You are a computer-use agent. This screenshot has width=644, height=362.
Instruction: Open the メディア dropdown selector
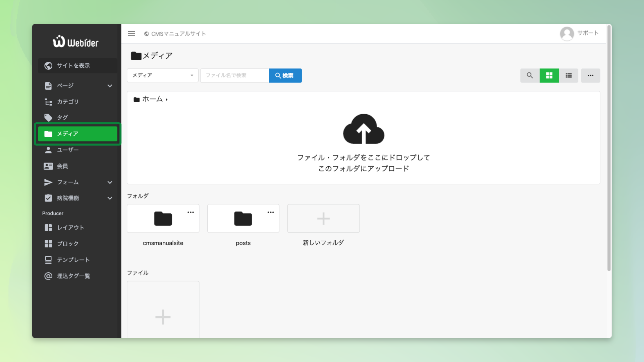click(x=163, y=75)
